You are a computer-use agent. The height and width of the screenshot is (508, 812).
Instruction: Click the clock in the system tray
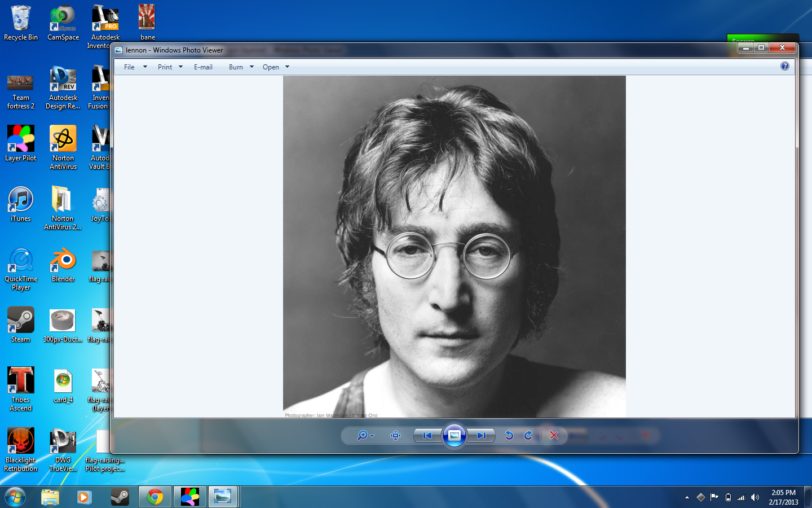(783, 497)
